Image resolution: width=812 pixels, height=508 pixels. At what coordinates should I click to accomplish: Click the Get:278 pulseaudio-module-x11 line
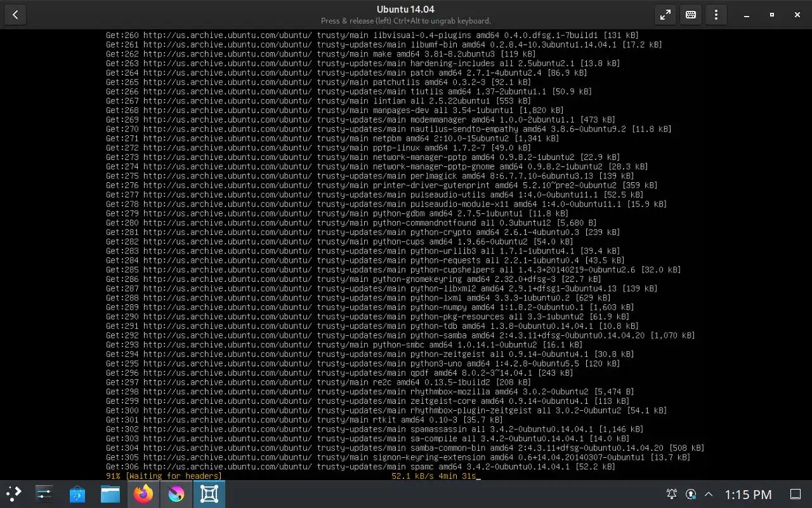[386, 204]
